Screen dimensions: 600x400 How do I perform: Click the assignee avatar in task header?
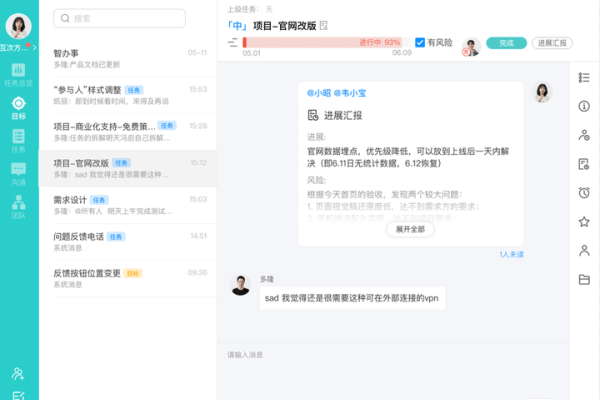(471, 46)
